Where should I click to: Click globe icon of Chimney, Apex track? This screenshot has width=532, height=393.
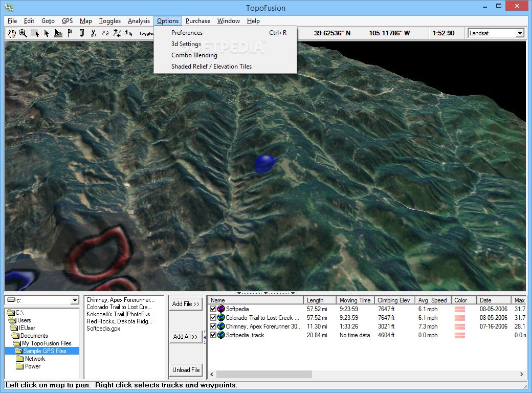pyautogui.click(x=221, y=326)
